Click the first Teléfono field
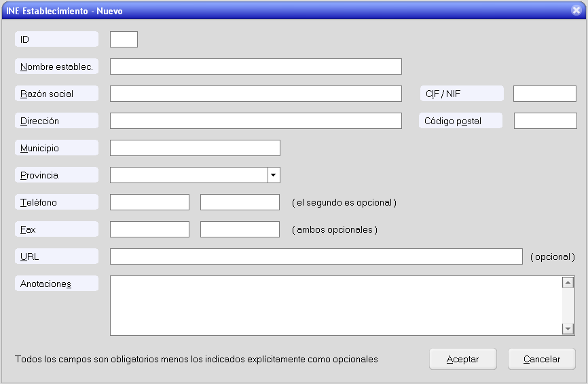The width and height of the screenshot is (588, 384). [149, 202]
